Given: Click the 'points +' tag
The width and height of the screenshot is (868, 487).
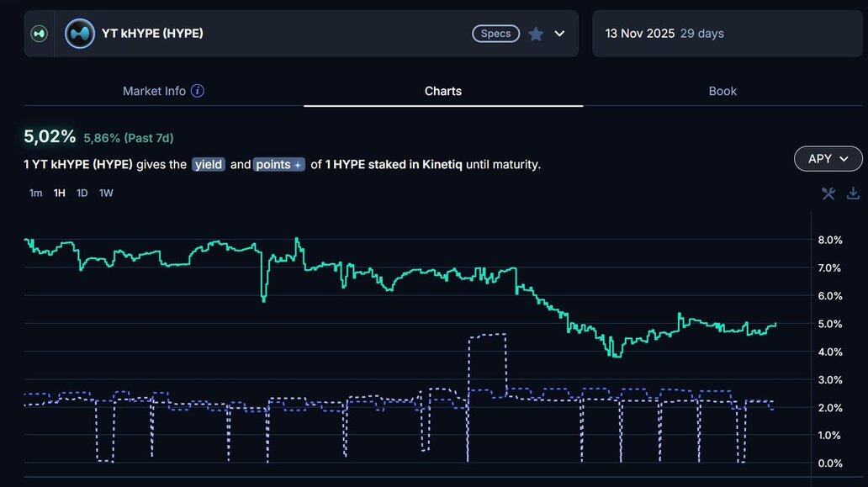Looking at the screenshot, I should (x=279, y=165).
